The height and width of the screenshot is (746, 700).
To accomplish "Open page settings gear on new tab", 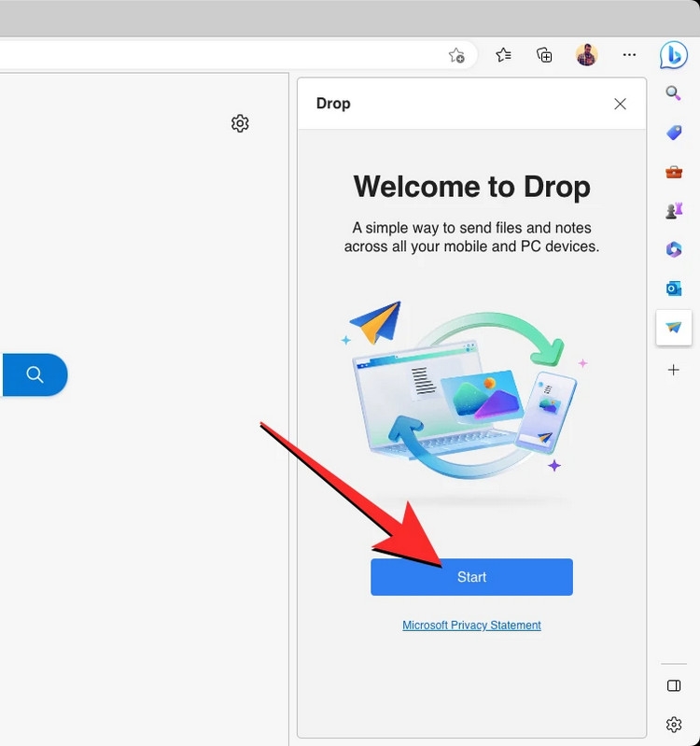I will [x=240, y=123].
